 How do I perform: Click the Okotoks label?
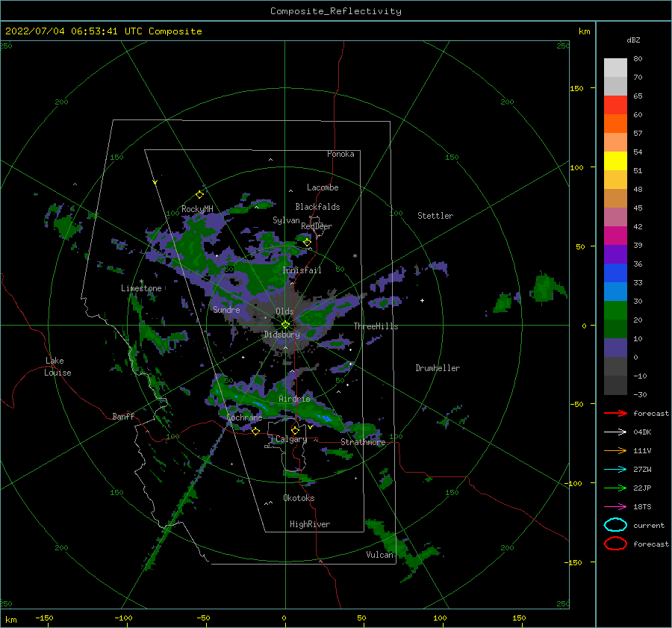click(299, 498)
